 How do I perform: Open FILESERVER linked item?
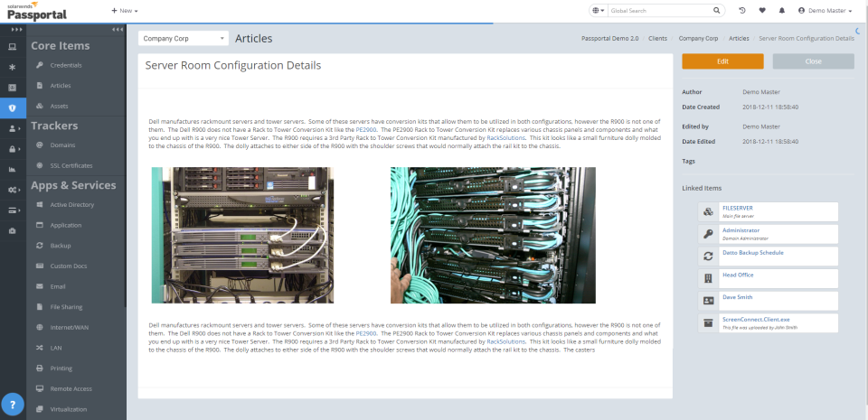click(x=768, y=211)
